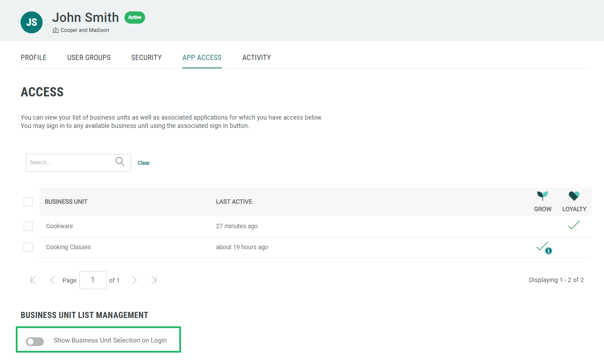Viewport: 604px width, 364px height.
Task: Check the select-all business units checkbox
Action: tap(28, 201)
